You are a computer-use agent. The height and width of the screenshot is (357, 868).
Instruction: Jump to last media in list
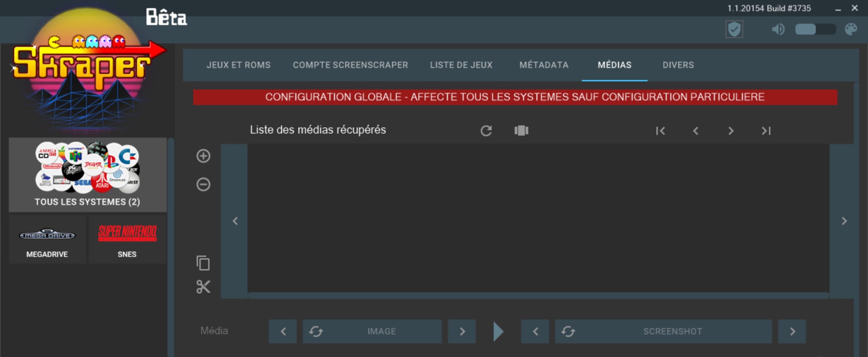coord(766,131)
